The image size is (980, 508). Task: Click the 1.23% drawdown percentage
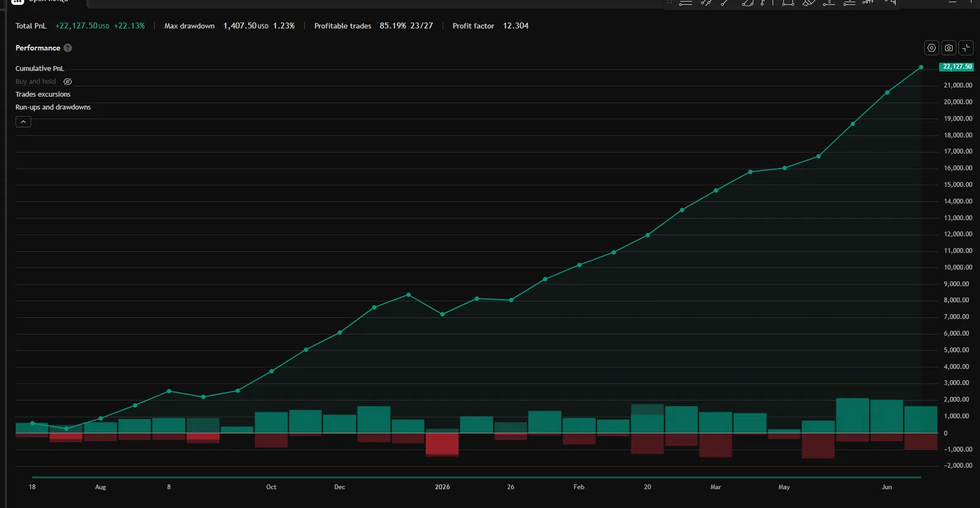point(284,26)
